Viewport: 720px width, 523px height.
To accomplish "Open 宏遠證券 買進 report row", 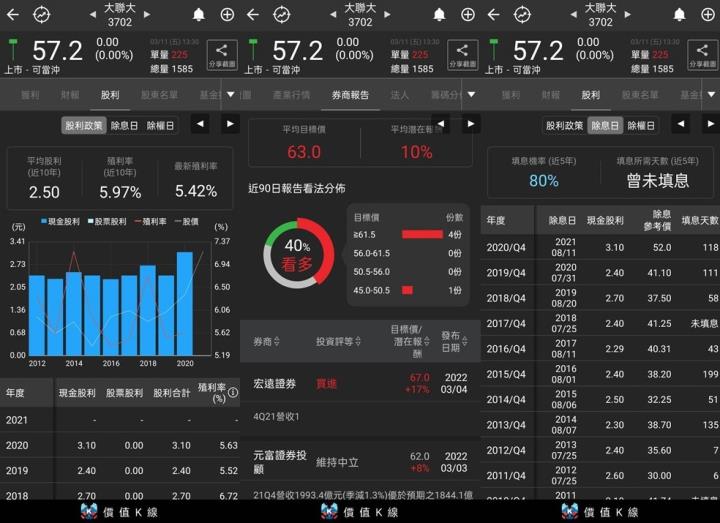I will click(x=360, y=383).
